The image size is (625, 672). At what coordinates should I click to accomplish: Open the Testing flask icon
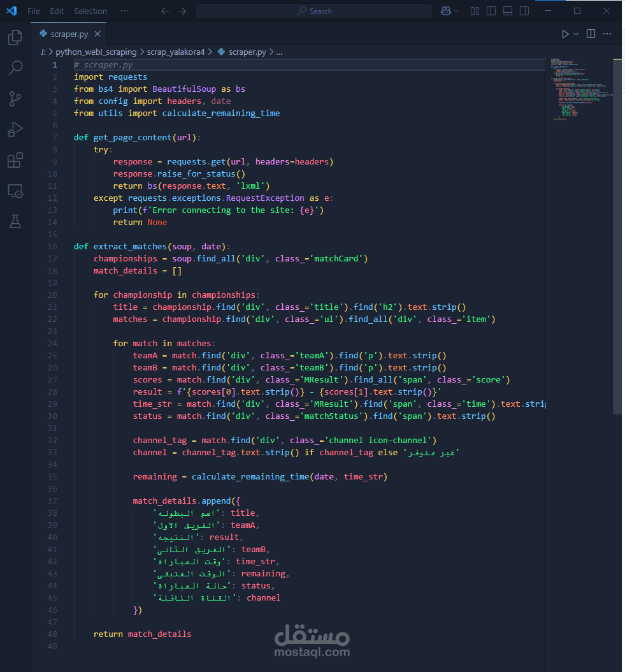coord(14,221)
